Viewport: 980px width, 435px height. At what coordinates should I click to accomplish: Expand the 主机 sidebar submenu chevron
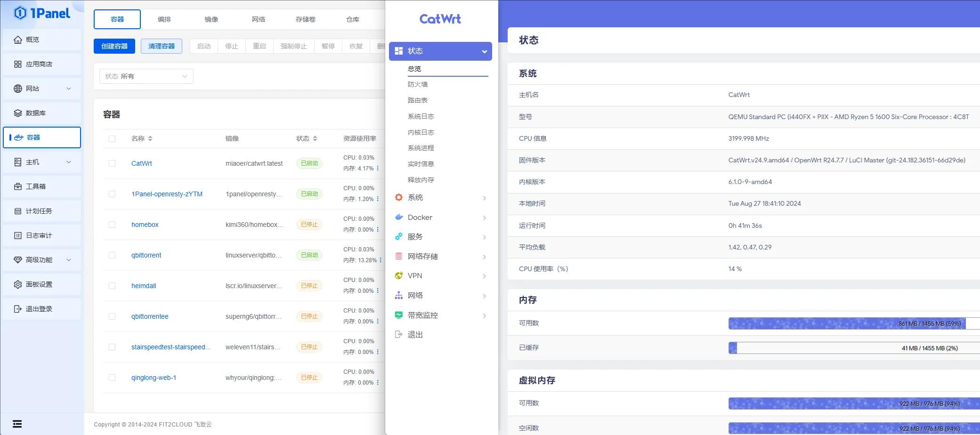(x=69, y=162)
